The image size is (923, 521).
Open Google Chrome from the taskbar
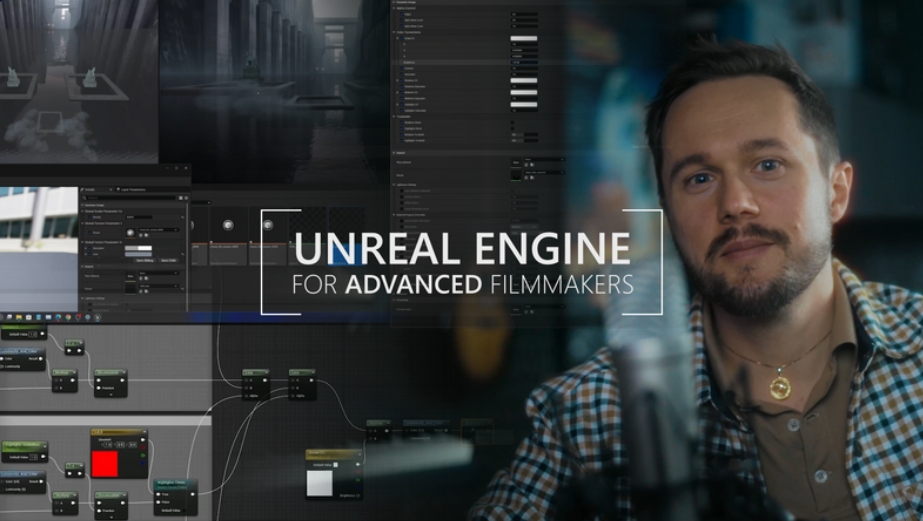tap(68, 317)
